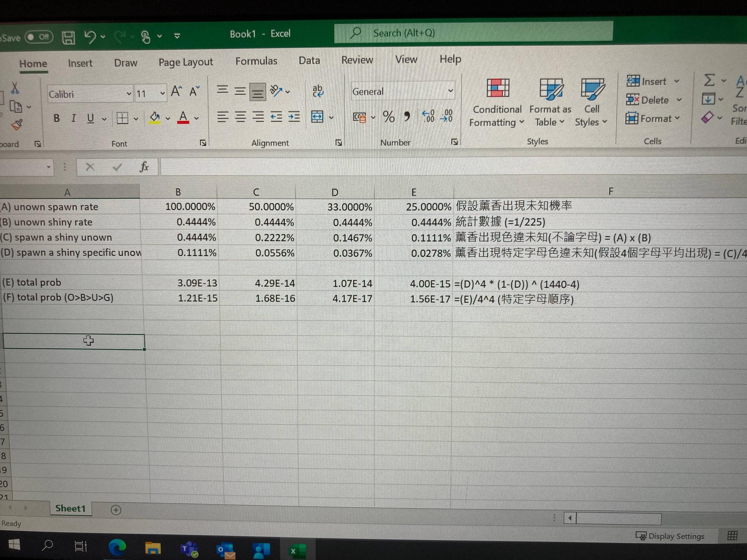Open File Explorer from taskbar

(x=153, y=548)
